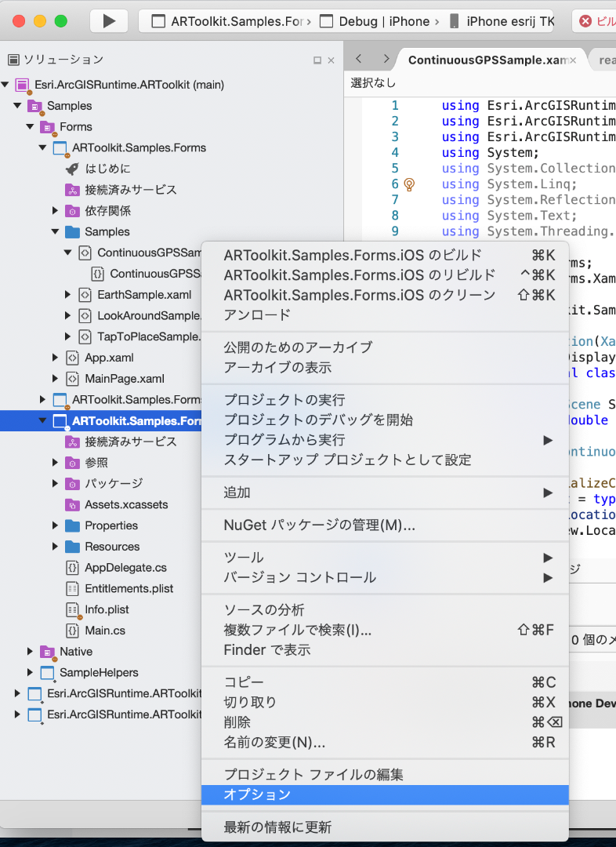Click the back navigation arrow above editor
616x847 pixels.
[x=359, y=58]
